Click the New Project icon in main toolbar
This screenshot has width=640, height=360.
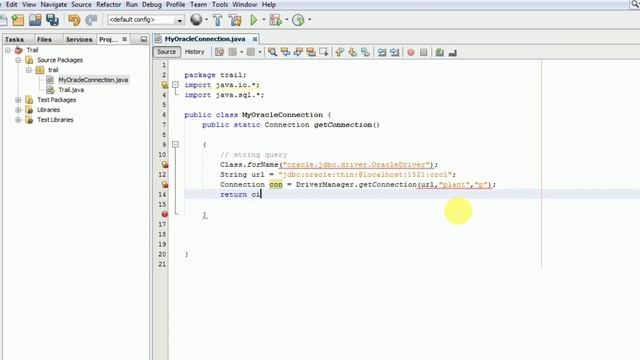pyautogui.click(x=18, y=20)
